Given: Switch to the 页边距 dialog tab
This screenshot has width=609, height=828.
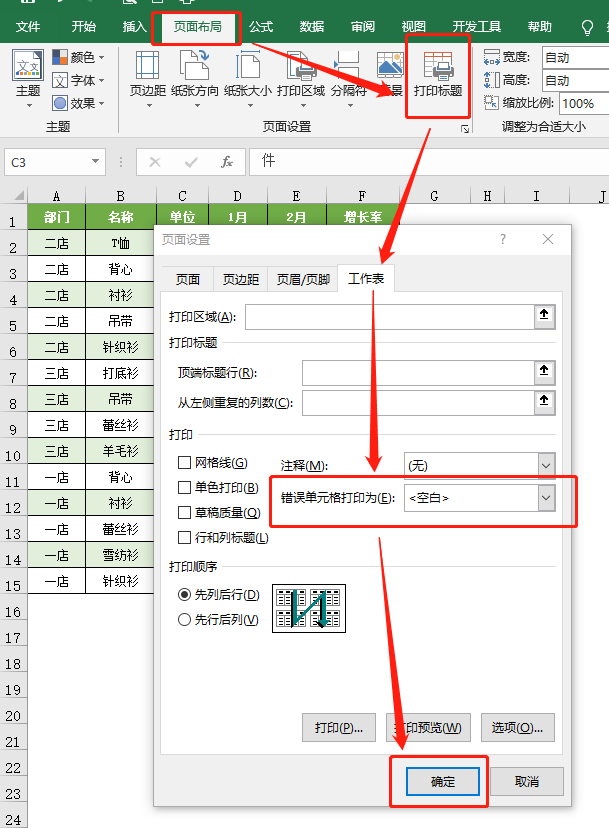Looking at the screenshot, I should point(241,279).
